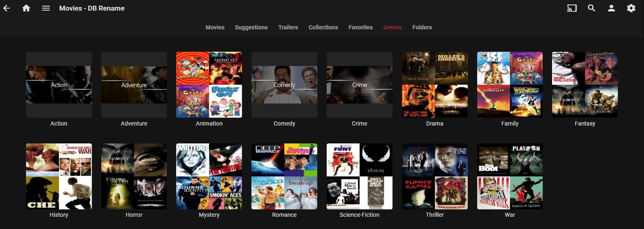
Task: Click the War text label
Action: point(510,215)
